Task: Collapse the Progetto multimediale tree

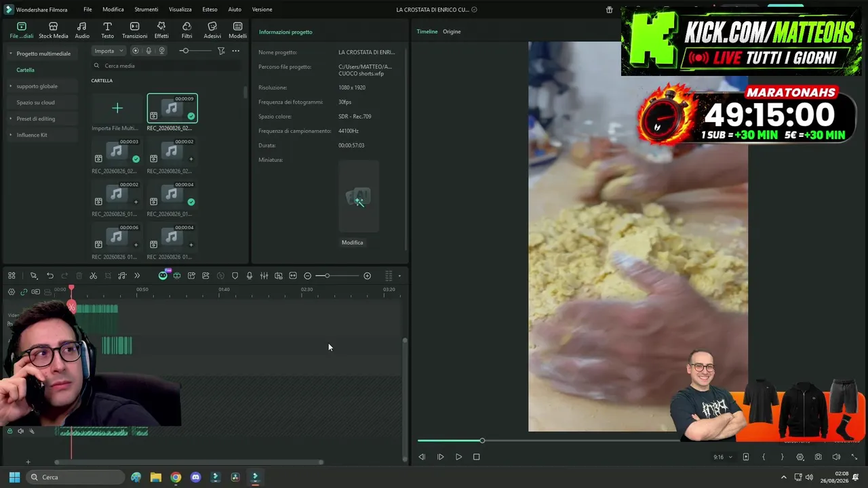Action: pyautogui.click(x=10, y=54)
